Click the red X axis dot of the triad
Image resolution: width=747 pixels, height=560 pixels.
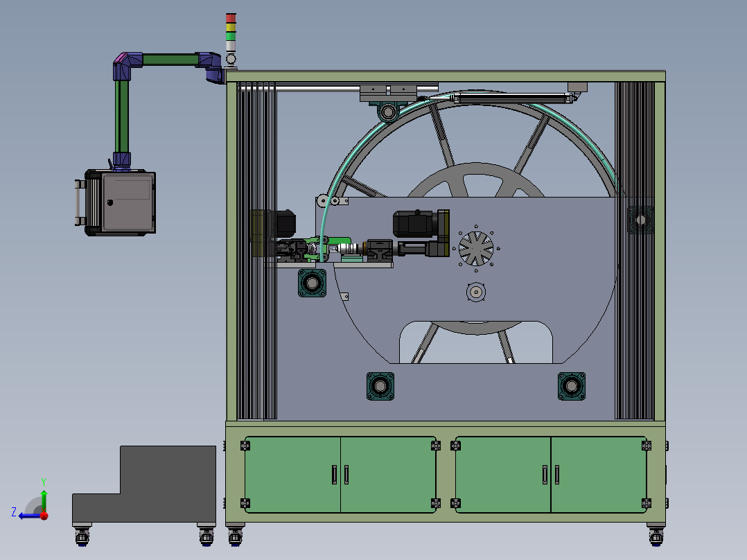coord(44,516)
